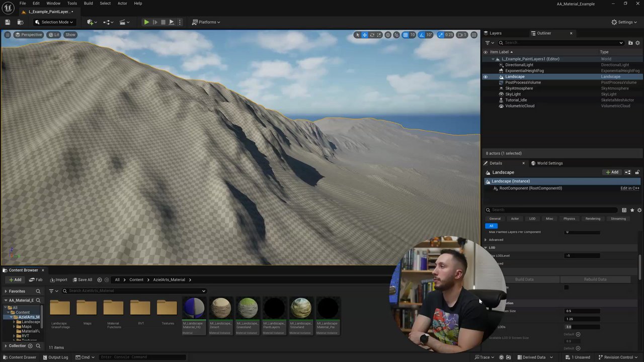Select the Rotate gizmo tool
Viewport: 644px width, 362px height.
[372, 35]
